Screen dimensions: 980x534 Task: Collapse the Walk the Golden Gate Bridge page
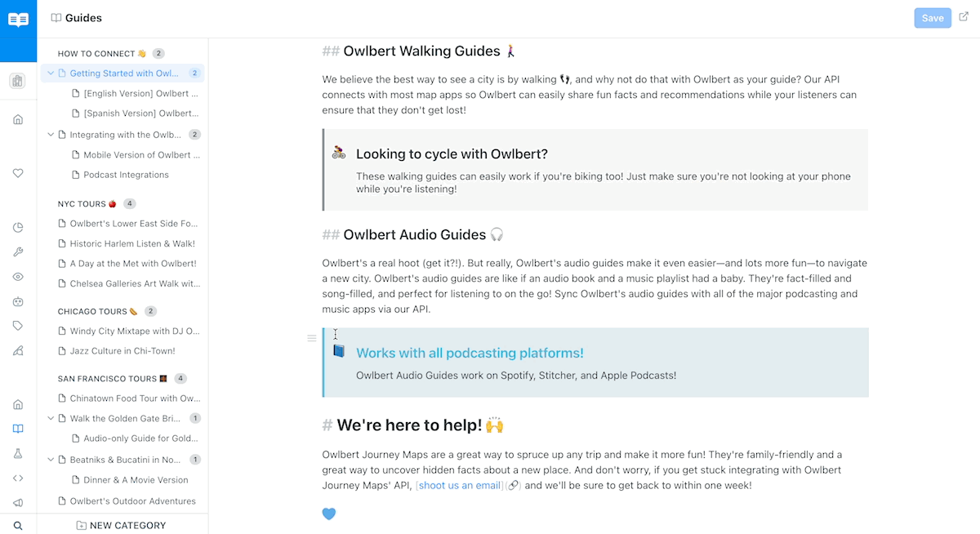[x=51, y=418]
